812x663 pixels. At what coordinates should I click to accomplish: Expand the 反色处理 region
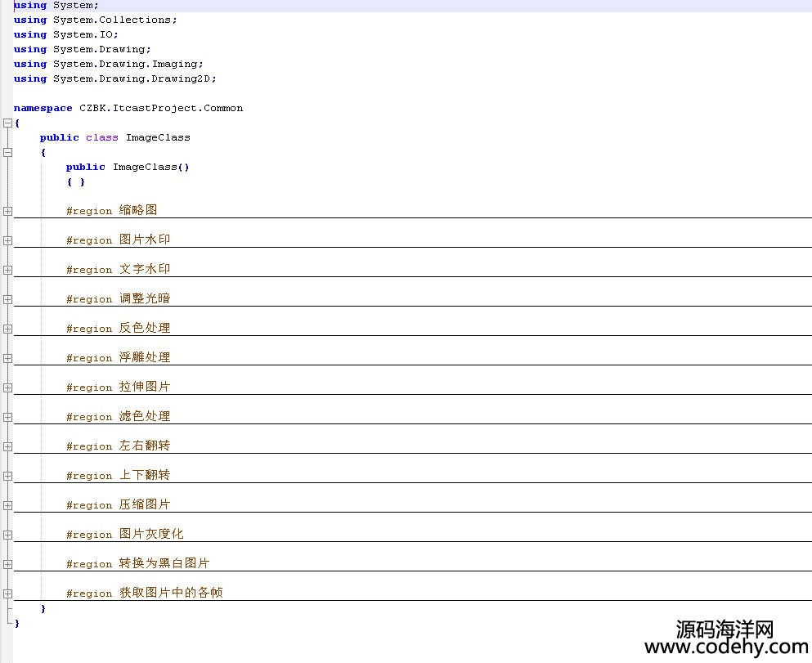(7, 329)
